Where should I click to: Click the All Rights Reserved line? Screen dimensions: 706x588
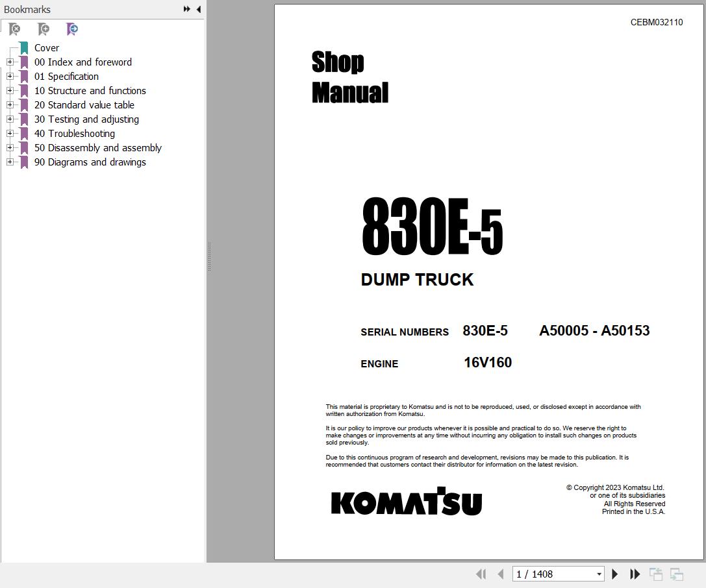click(635, 504)
